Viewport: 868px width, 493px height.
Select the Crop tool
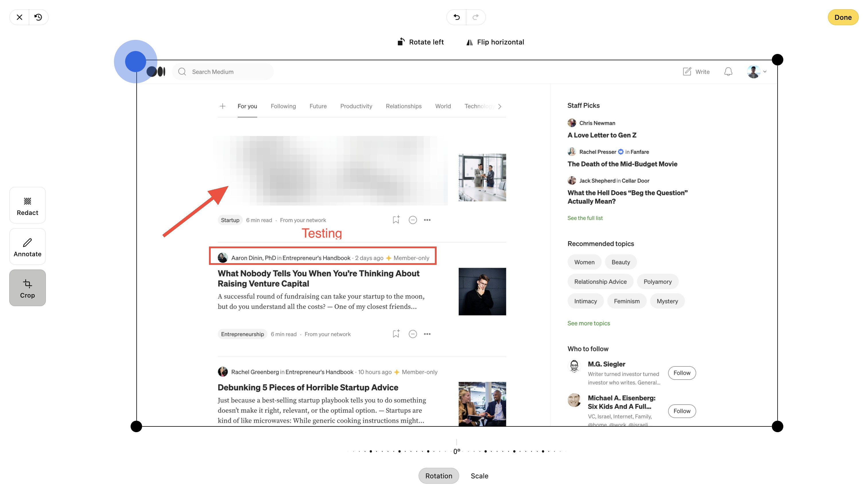pos(28,288)
